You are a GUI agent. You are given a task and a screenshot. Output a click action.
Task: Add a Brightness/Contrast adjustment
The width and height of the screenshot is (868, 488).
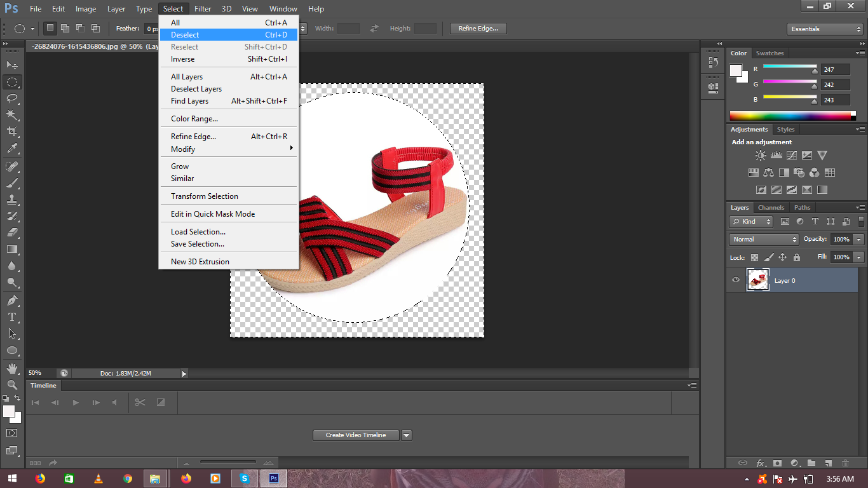pos(761,155)
